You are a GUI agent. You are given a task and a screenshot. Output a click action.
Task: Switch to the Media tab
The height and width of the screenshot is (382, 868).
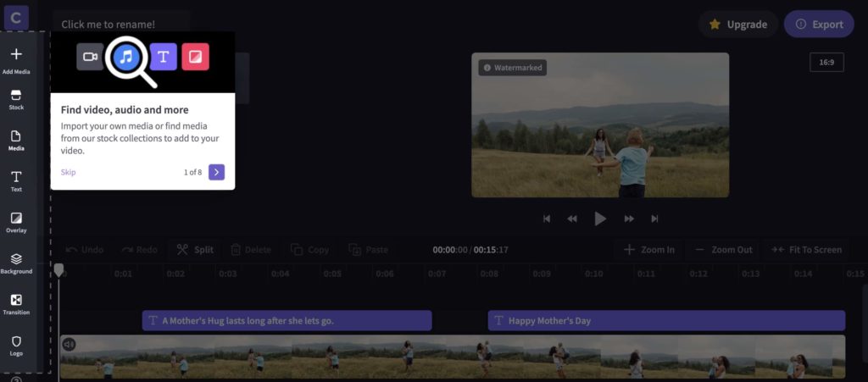click(x=16, y=140)
